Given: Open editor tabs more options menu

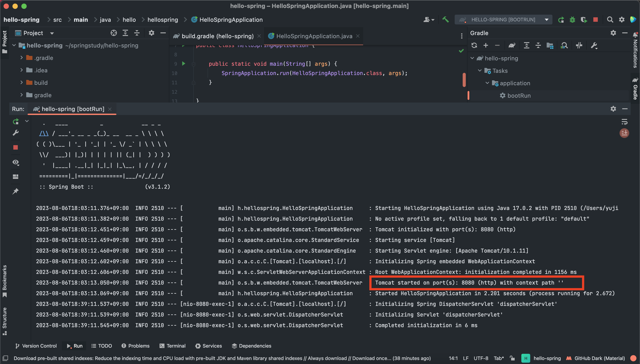Looking at the screenshot, I should [x=462, y=36].
